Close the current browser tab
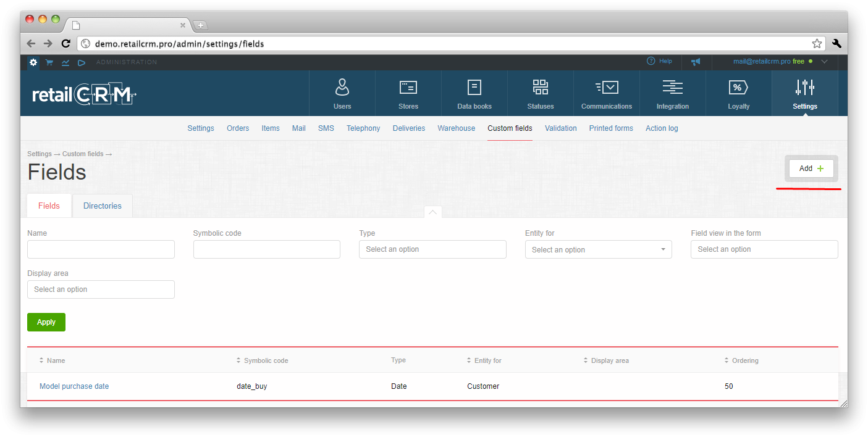Screen dimensions: 868x437 183,25
